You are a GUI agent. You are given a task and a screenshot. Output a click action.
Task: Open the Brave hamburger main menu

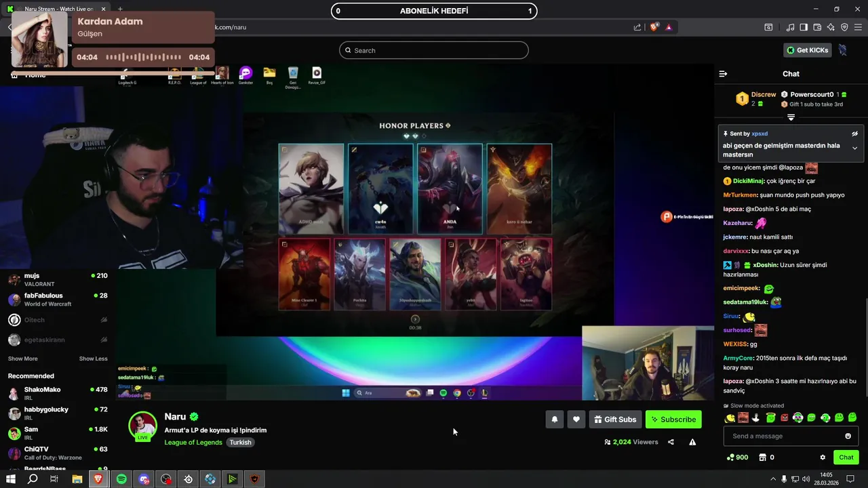pos(859,27)
